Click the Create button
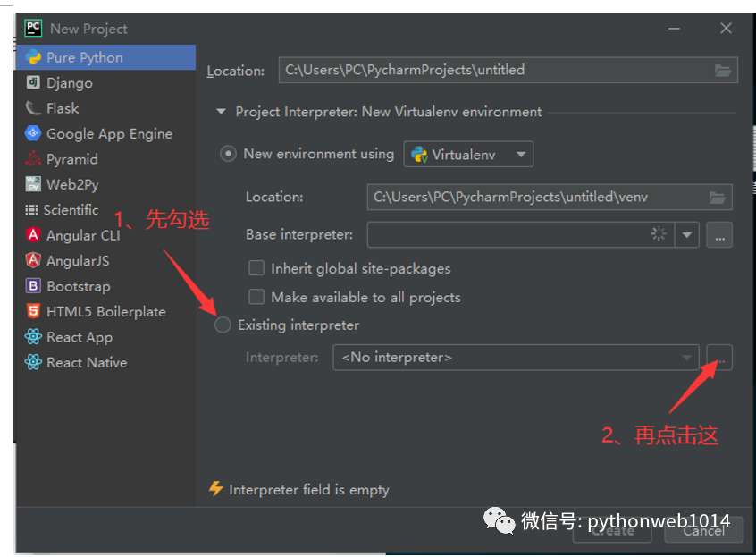 tap(613, 530)
